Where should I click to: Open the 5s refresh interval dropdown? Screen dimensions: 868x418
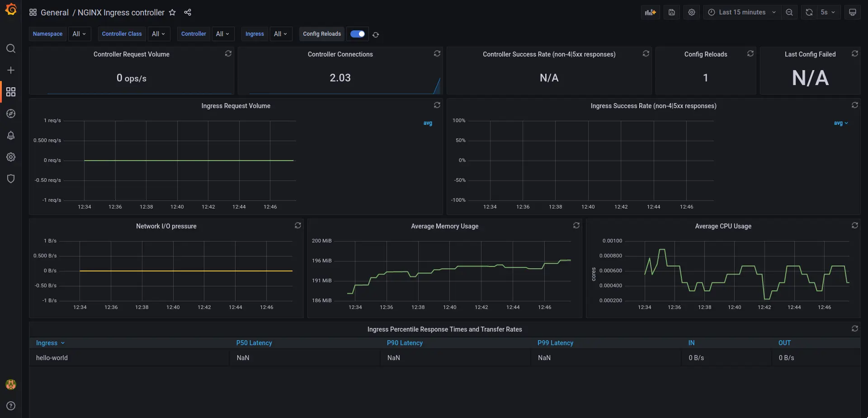(828, 12)
